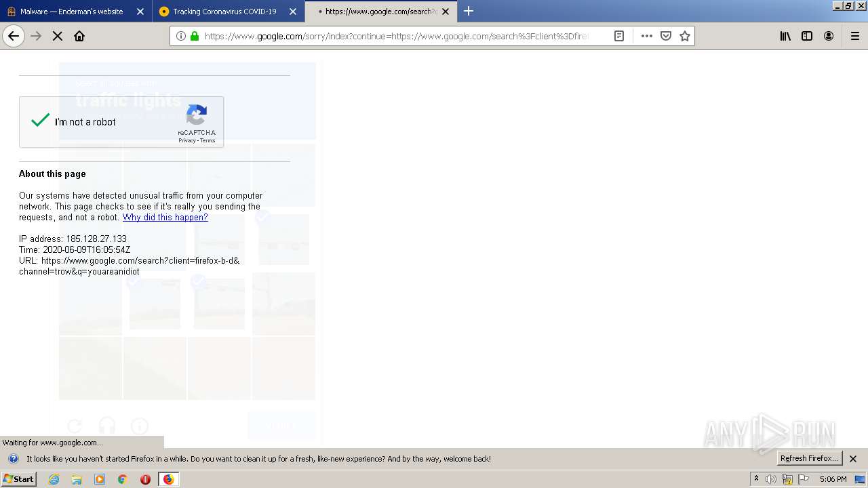This screenshot has height=488, width=868.
Task: Open the volume control in tray
Action: click(771, 479)
